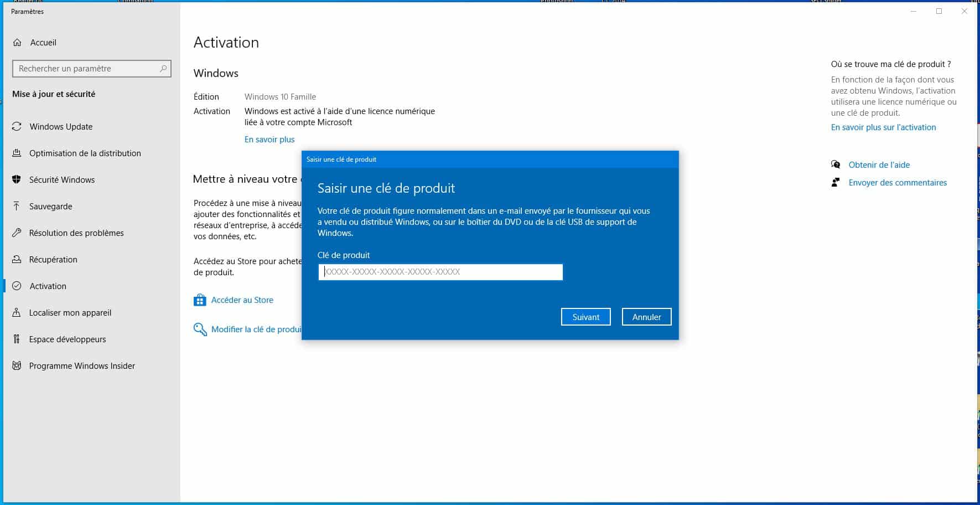Open the En savoir plus sur l'activation link
Viewport: 980px width, 505px height.
pyautogui.click(x=884, y=127)
